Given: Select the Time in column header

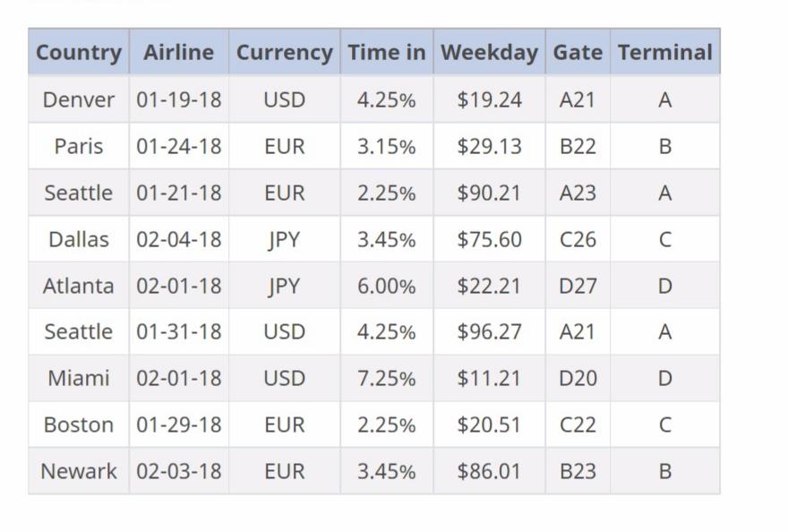Looking at the screenshot, I should tap(386, 53).
